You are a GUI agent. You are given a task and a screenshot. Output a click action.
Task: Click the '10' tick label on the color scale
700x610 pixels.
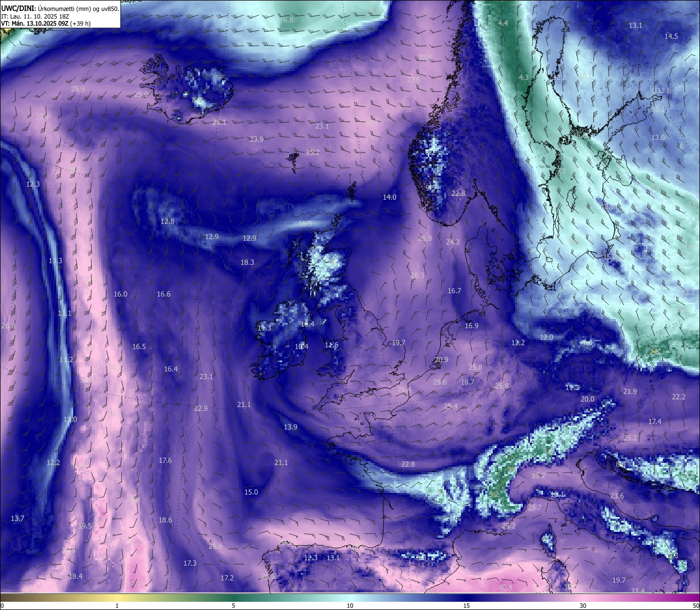tap(350, 606)
